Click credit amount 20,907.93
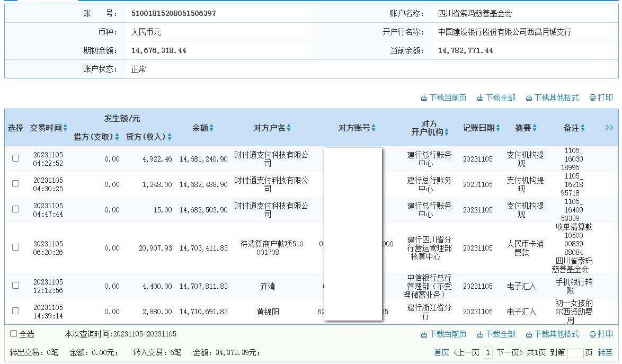Screen dimensions: 622x364 pyautogui.click(x=156, y=248)
